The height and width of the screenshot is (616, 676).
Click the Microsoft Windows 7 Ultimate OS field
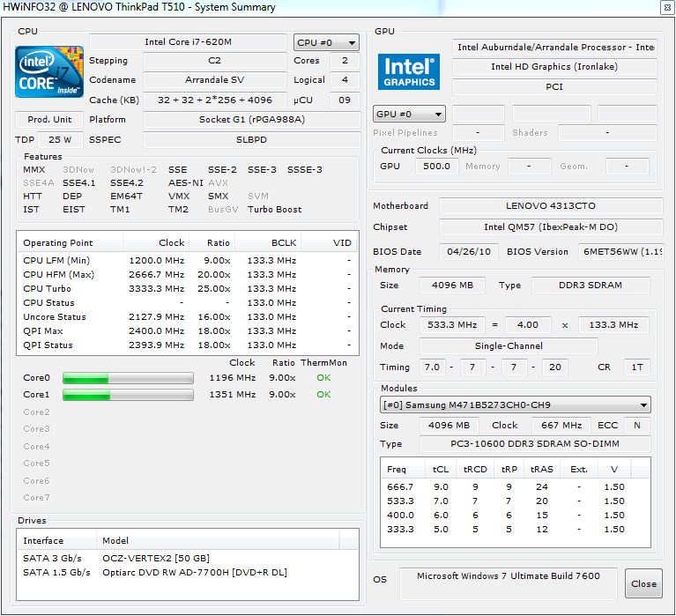(x=509, y=583)
